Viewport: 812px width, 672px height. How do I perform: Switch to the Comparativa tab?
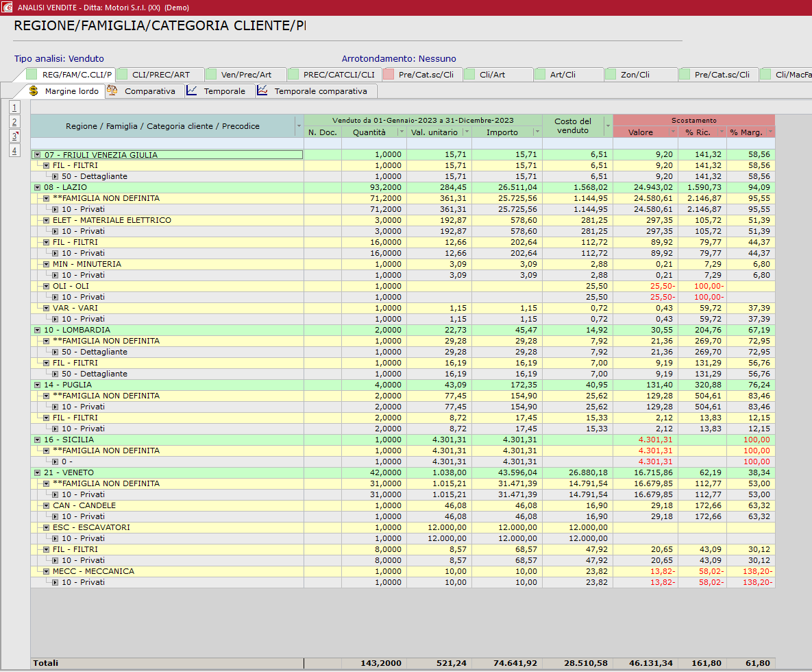coord(149,91)
